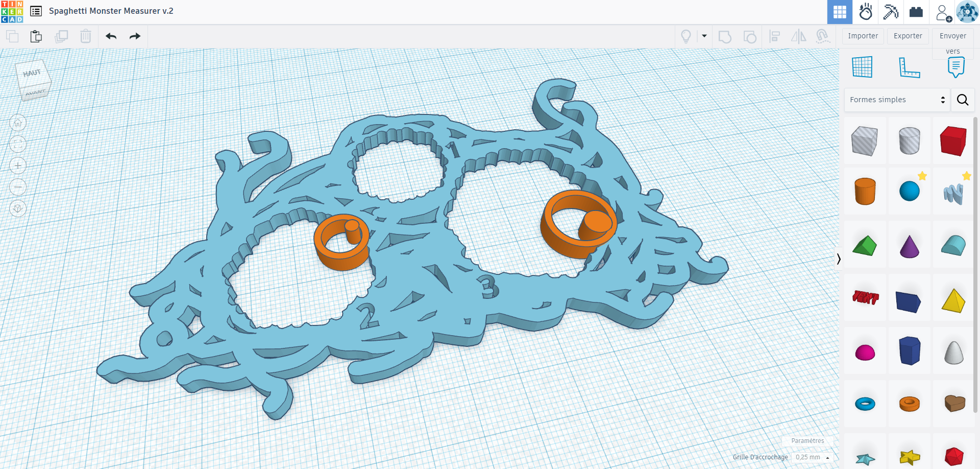Toggle orthographic perspective view
Screen dimensions: 980x469
pyautogui.click(x=18, y=208)
